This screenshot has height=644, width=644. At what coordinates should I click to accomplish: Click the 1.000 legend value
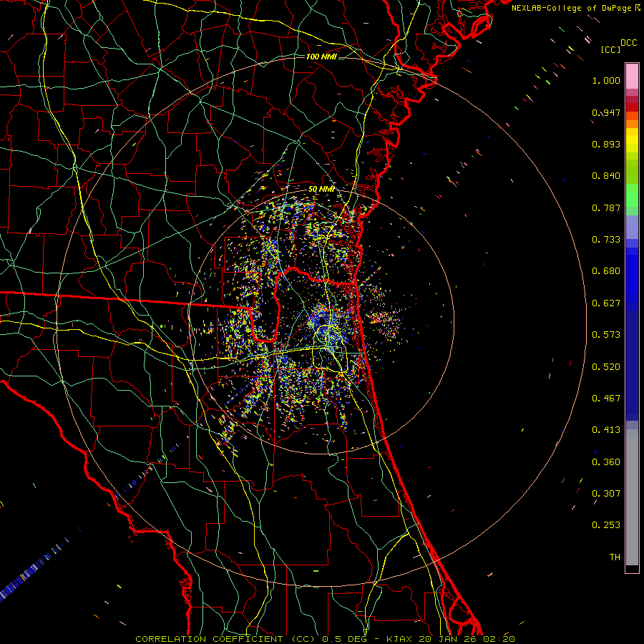click(x=606, y=80)
